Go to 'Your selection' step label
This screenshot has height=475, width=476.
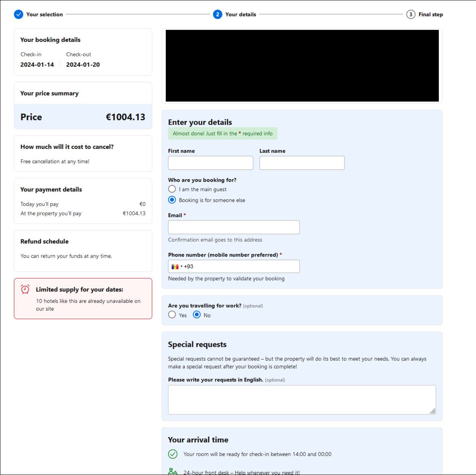tap(44, 15)
